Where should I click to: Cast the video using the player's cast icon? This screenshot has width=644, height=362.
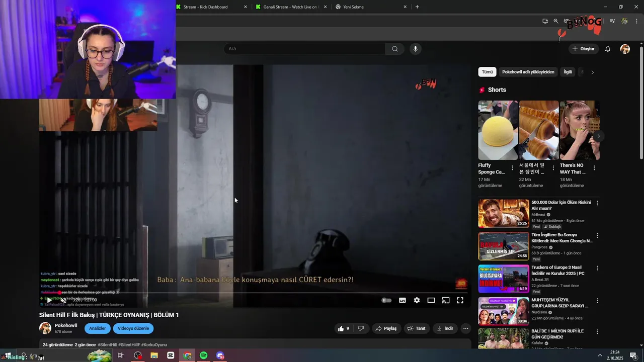(x=446, y=300)
